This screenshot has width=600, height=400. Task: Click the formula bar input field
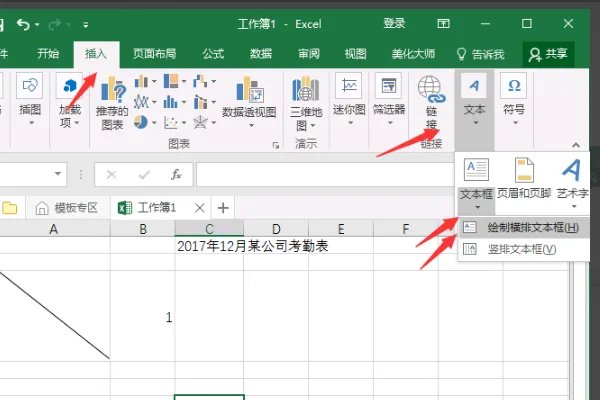[325, 175]
